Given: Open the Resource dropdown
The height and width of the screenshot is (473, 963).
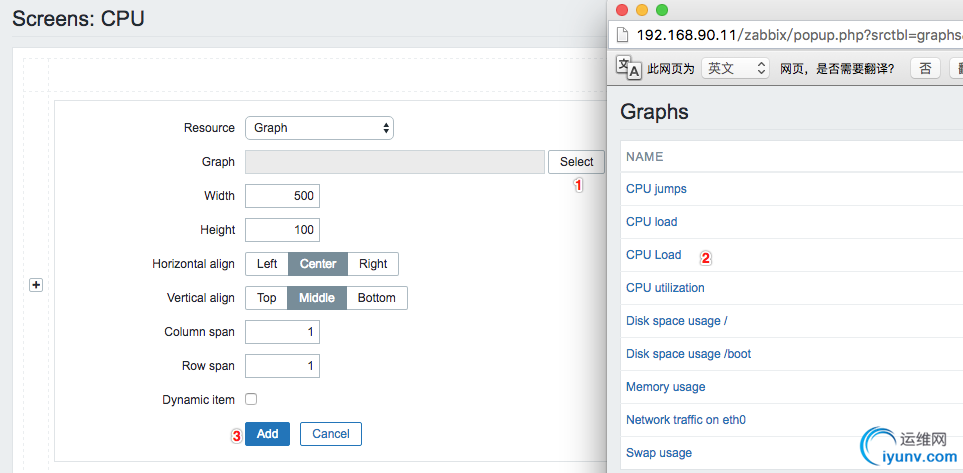Looking at the screenshot, I should click(319, 128).
